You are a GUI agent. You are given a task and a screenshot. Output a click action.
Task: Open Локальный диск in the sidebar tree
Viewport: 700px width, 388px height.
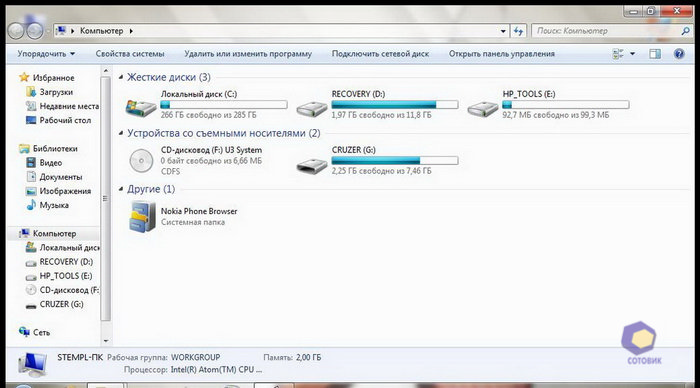tap(70, 247)
